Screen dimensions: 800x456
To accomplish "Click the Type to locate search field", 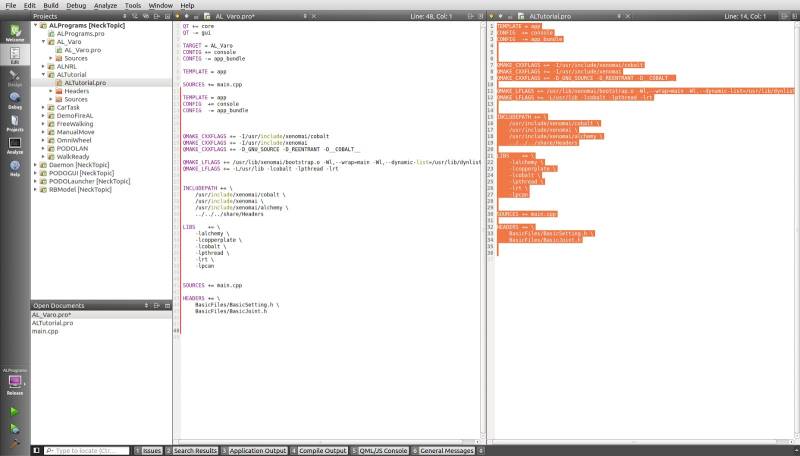I will [x=87, y=451].
